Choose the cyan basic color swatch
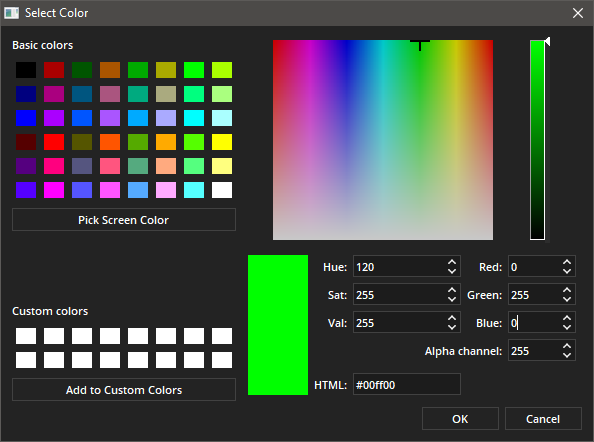 pos(194,118)
